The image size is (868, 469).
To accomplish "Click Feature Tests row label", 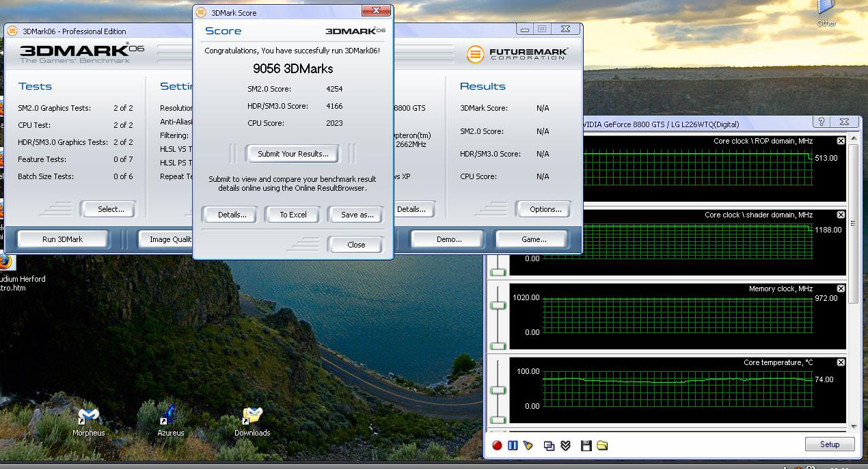I will tap(42, 159).
